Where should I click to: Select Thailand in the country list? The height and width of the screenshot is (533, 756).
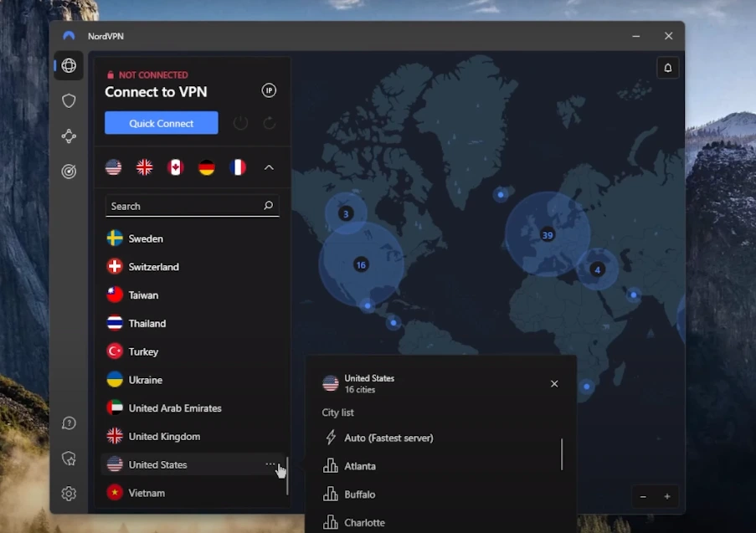click(192, 323)
